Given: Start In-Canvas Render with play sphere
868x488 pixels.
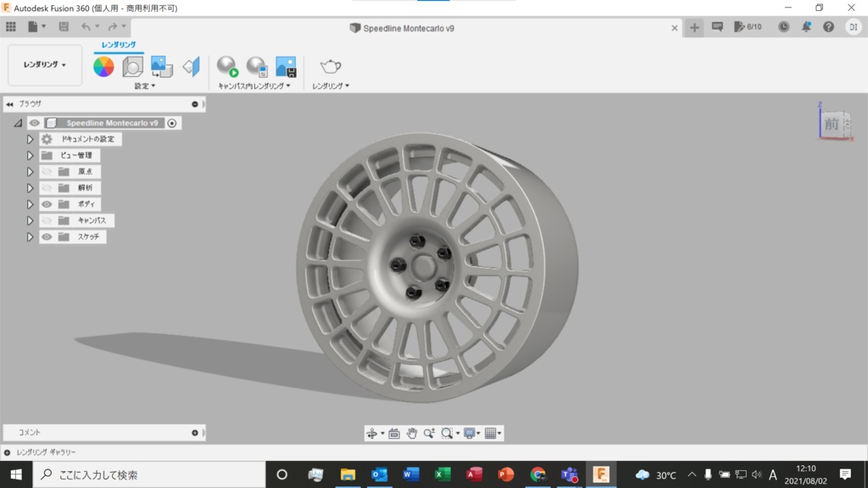Looking at the screenshot, I should 227,67.
